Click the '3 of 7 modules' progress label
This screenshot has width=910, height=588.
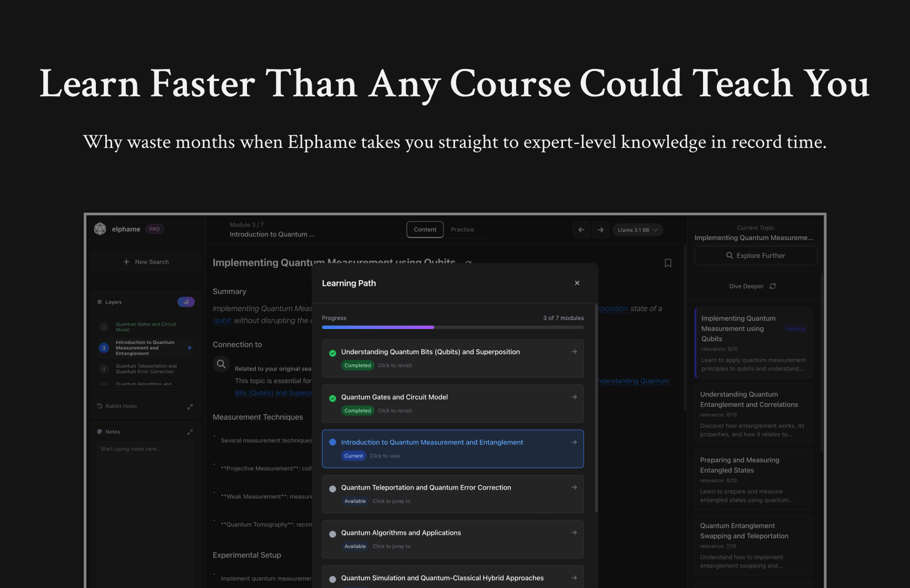pyautogui.click(x=563, y=318)
